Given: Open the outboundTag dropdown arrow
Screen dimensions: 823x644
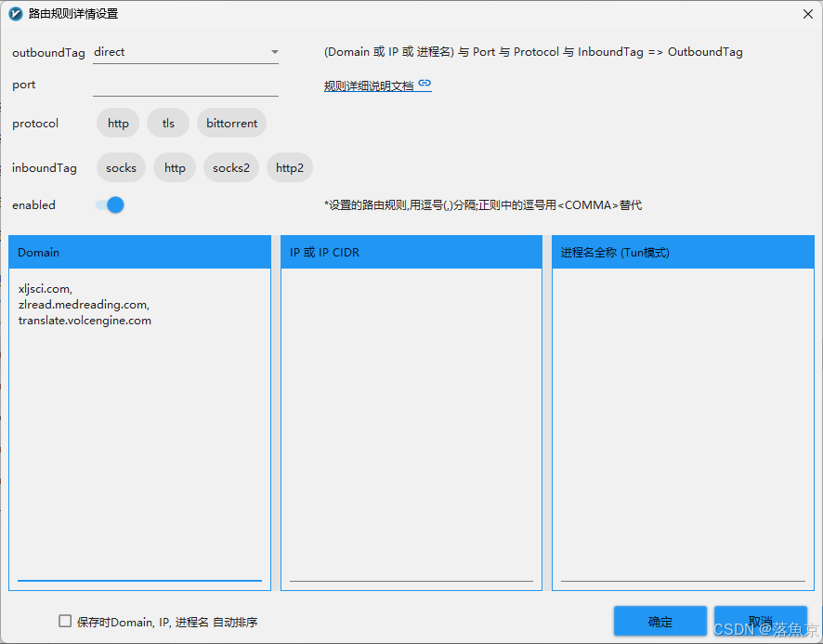Looking at the screenshot, I should click(x=275, y=52).
